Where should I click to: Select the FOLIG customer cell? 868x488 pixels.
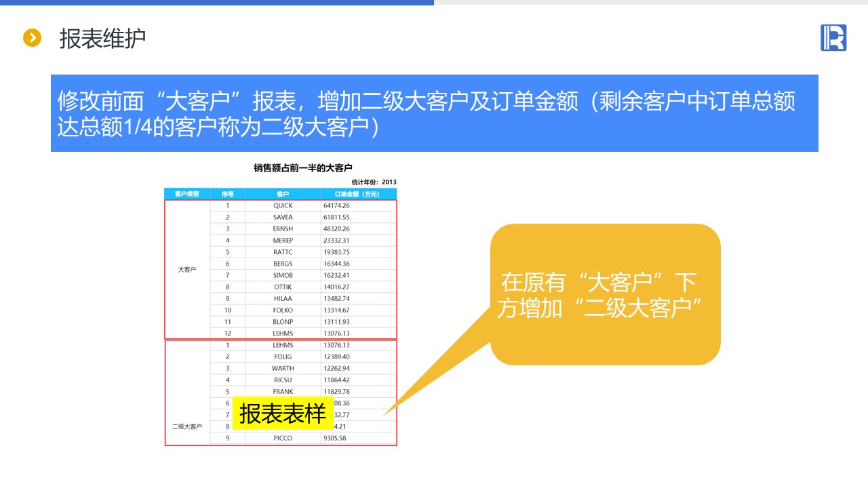click(x=283, y=357)
